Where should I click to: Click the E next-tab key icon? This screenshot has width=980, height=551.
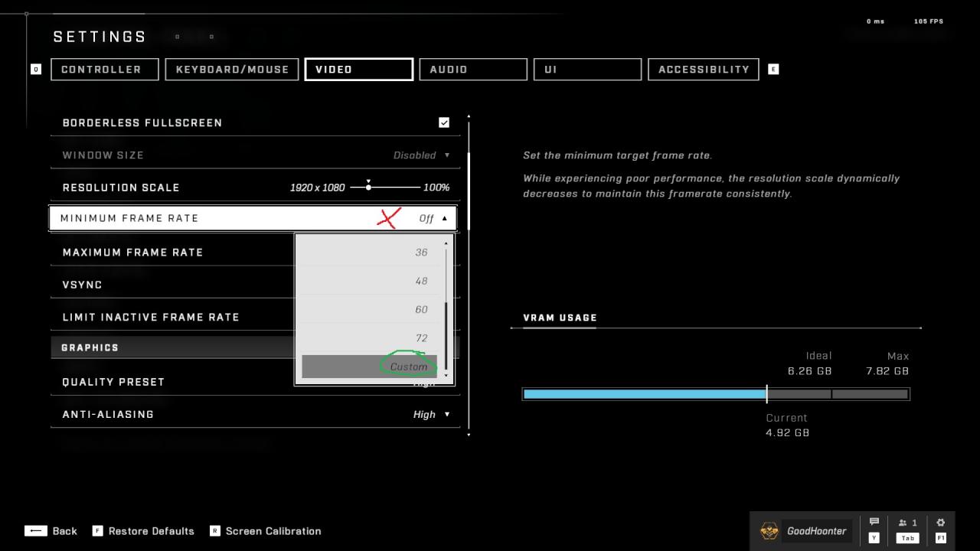pos(773,69)
